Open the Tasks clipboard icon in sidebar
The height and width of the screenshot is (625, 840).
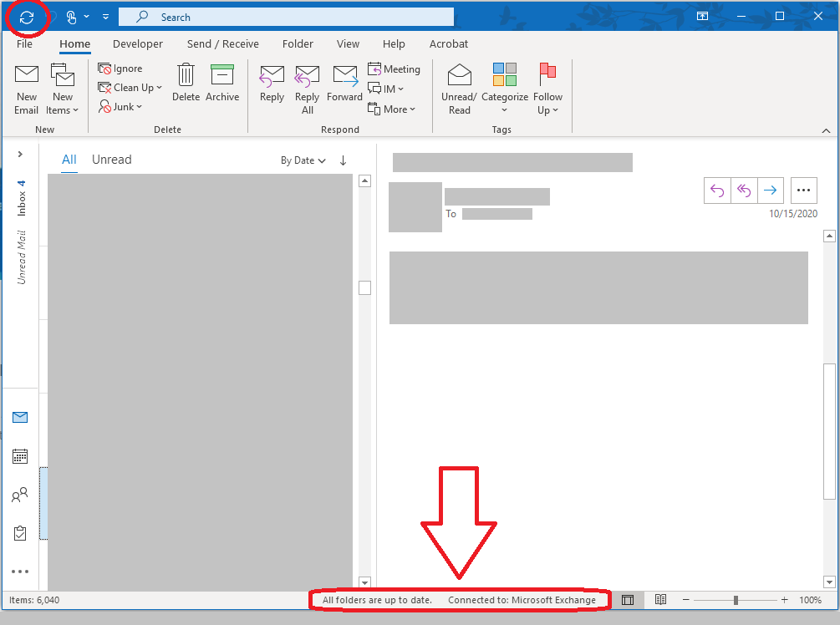click(20, 533)
